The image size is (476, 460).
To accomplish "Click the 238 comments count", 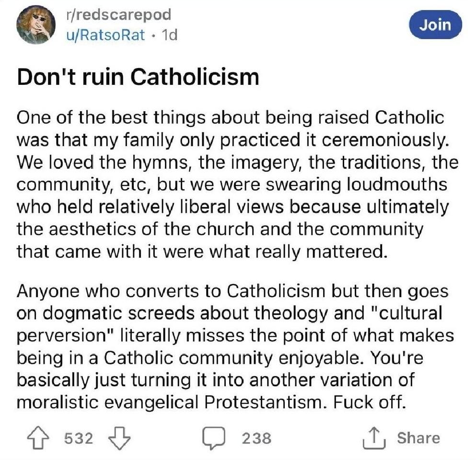I will [x=256, y=438].
